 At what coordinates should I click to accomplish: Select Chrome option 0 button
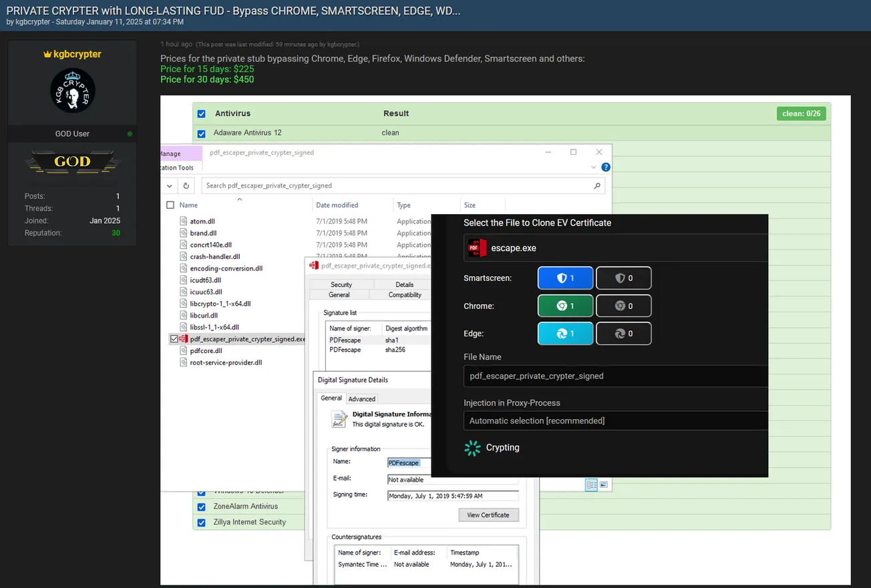tap(623, 306)
